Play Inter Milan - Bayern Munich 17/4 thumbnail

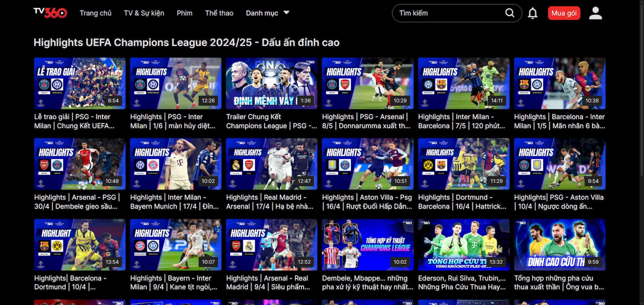point(176,164)
